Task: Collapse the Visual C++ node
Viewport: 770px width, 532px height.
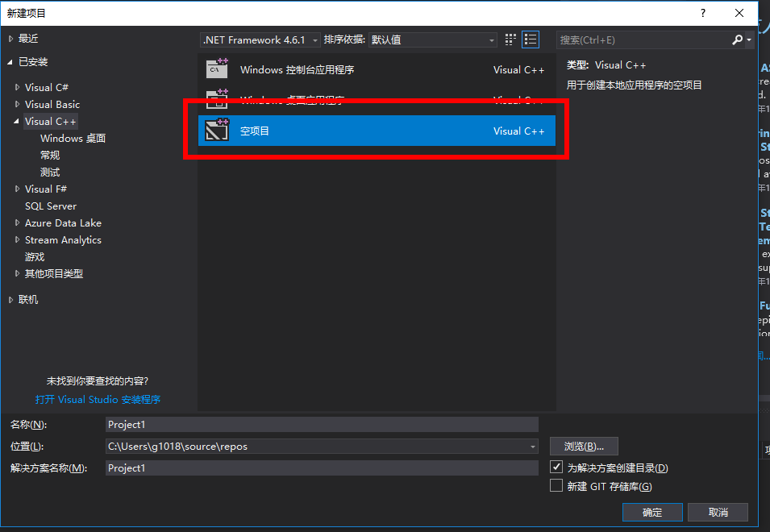Action: click(x=17, y=121)
